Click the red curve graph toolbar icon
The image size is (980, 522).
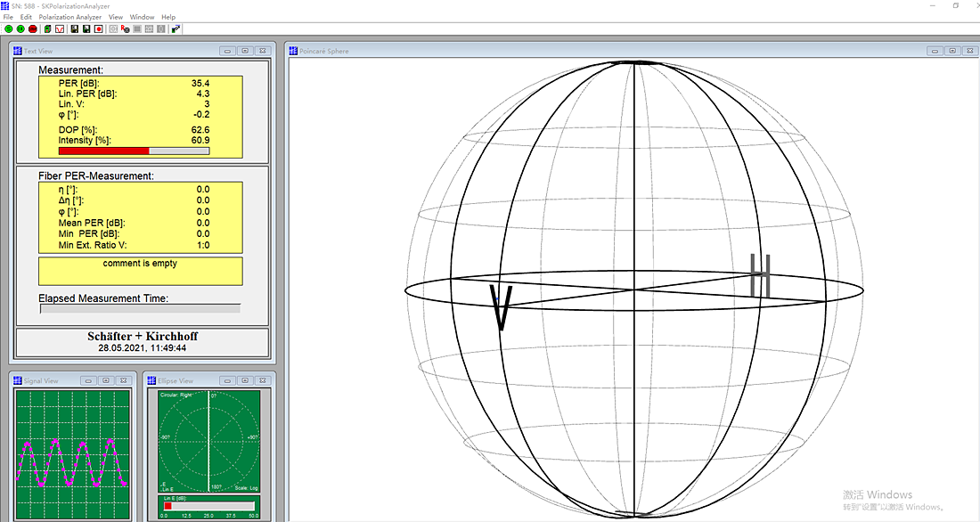(60, 29)
